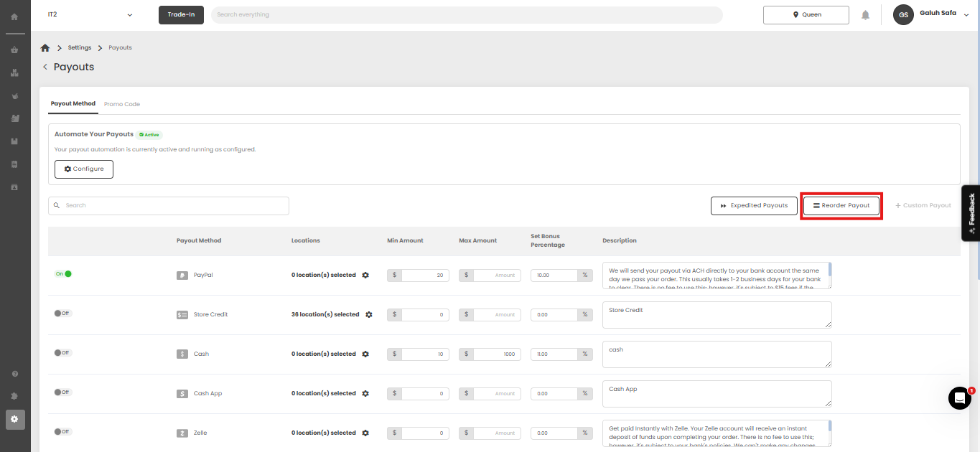Open the Queen location selector
Screen dimensions: 980x452
[x=806, y=15]
